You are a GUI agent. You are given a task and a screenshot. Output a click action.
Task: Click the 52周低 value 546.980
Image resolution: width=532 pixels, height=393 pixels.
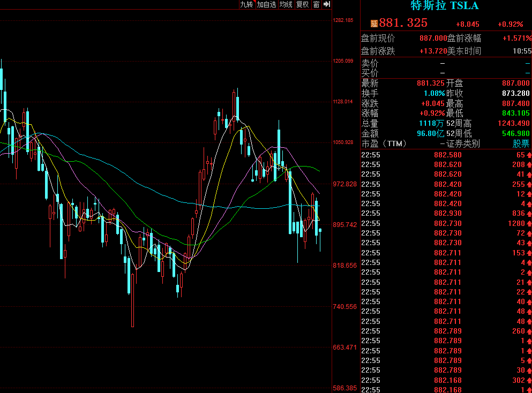pos(516,134)
